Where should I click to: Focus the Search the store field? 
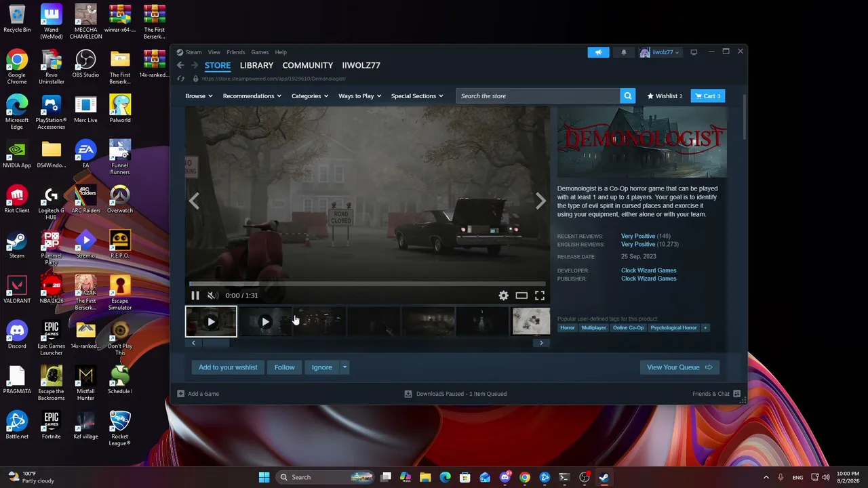tap(538, 96)
